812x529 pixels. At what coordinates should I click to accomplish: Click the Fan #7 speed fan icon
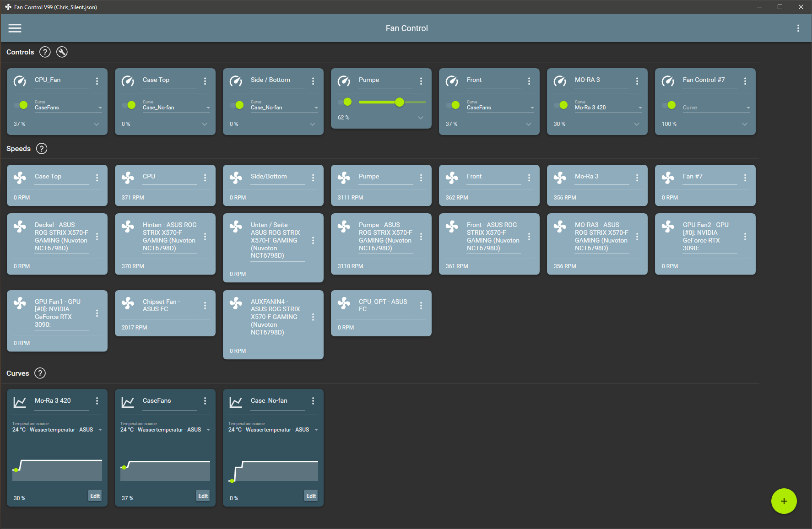[668, 178]
